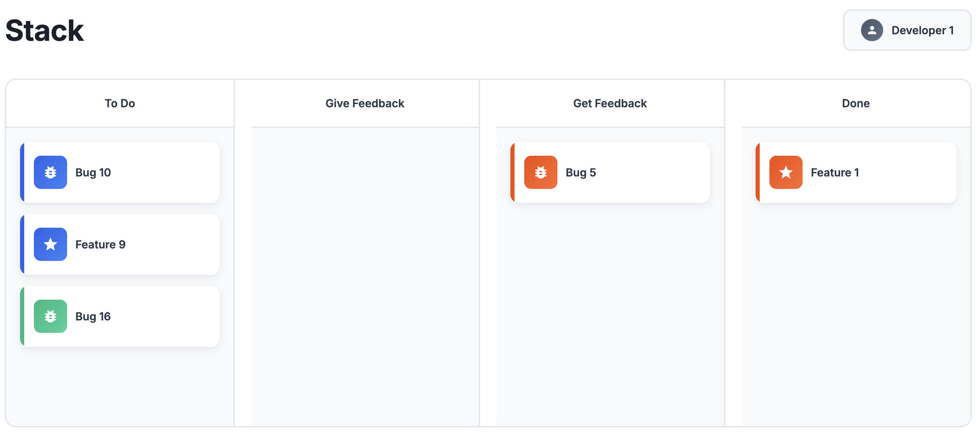The height and width of the screenshot is (436, 980).
Task: Open the Bug 10 card
Action: pyautogui.click(x=120, y=172)
